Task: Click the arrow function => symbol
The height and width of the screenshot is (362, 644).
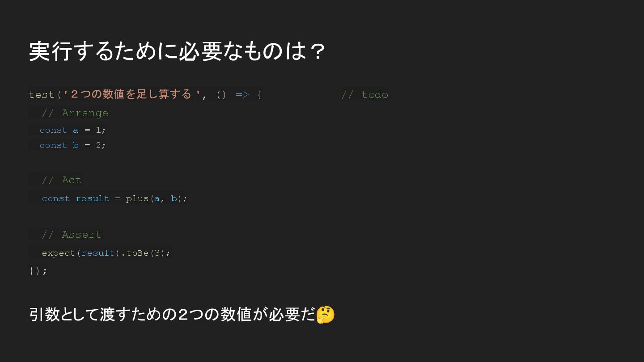Action: click(x=242, y=95)
